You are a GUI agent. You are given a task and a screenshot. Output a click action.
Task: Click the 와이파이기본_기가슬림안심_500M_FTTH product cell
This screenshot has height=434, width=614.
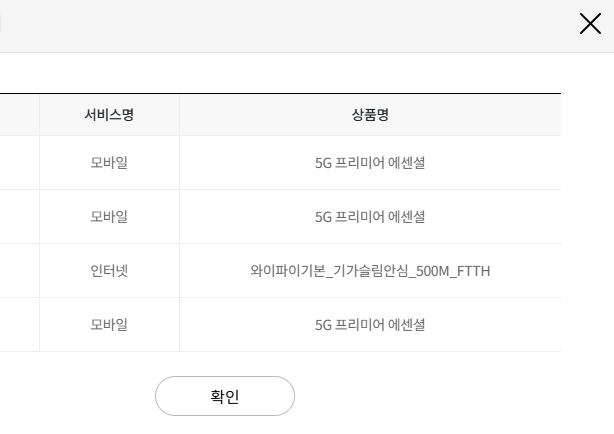370,270
